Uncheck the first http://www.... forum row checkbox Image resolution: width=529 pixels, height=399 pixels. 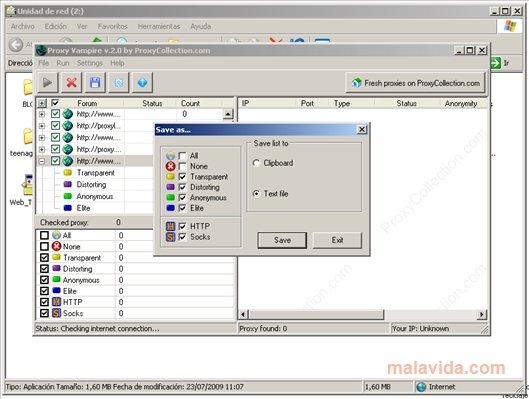pos(55,114)
